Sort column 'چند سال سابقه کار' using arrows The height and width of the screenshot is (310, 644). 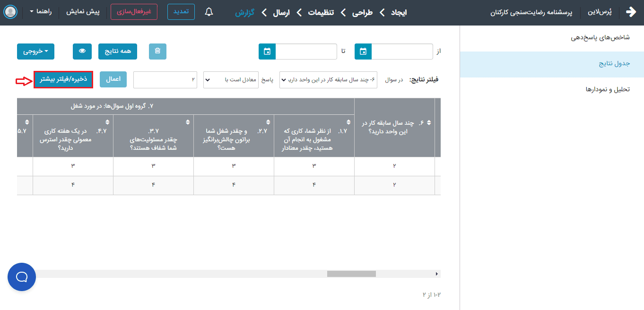429,123
